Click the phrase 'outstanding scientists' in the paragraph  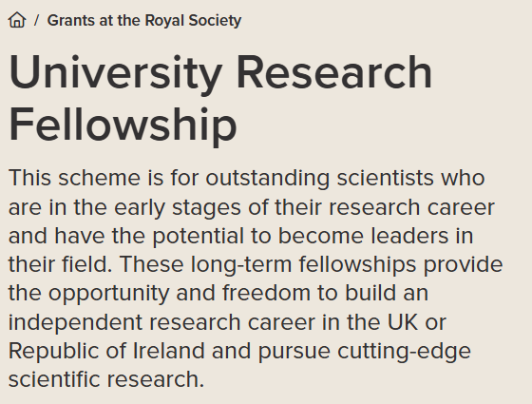pyautogui.click(x=319, y=178)
